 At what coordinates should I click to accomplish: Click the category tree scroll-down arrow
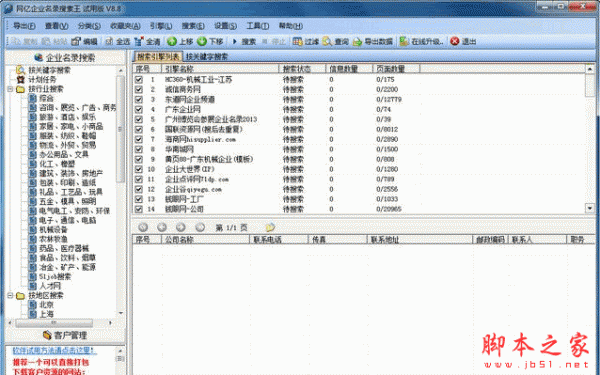(121, 313)
